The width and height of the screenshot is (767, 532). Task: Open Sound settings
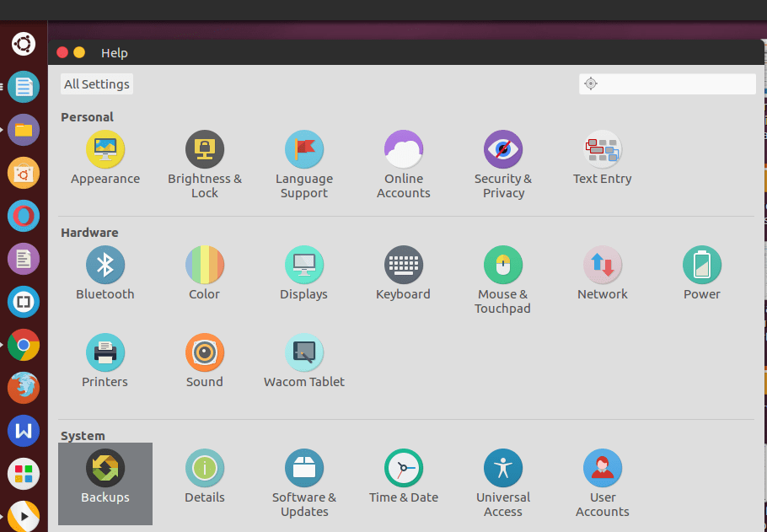point(205,361)
